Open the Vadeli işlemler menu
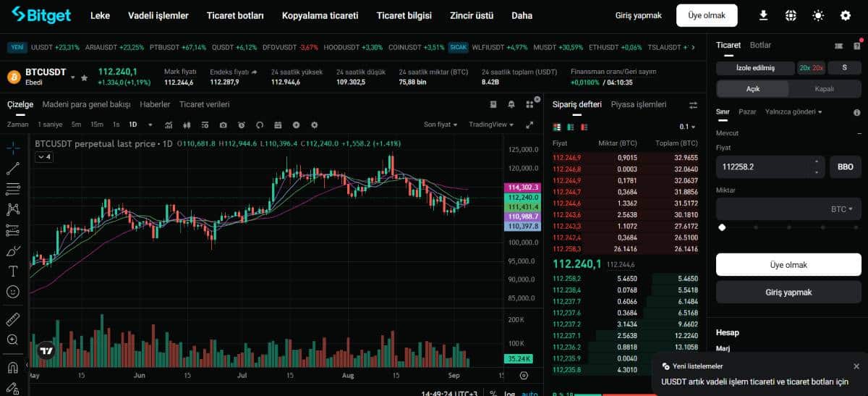The width and height of the screenshot is (868, 396). click(158, 15)
